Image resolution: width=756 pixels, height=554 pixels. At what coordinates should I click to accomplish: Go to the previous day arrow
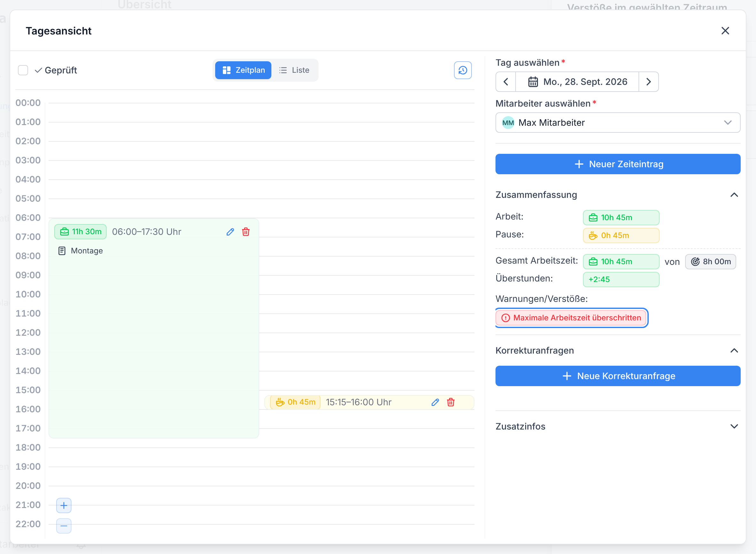point(506,81)
